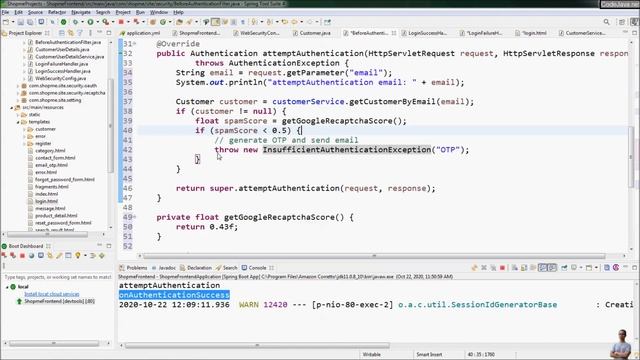
Task: Expand the customer folder under templates
Action: (x=24, y=129)
